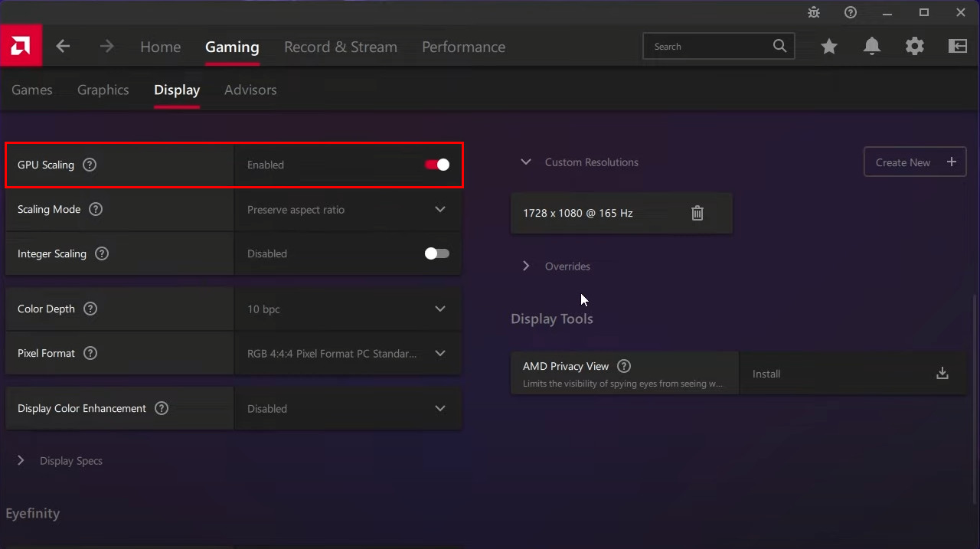Disable the GPU Scaling toggle
Image resolution: width=980 pixels, height=549 pixels.
437,165
